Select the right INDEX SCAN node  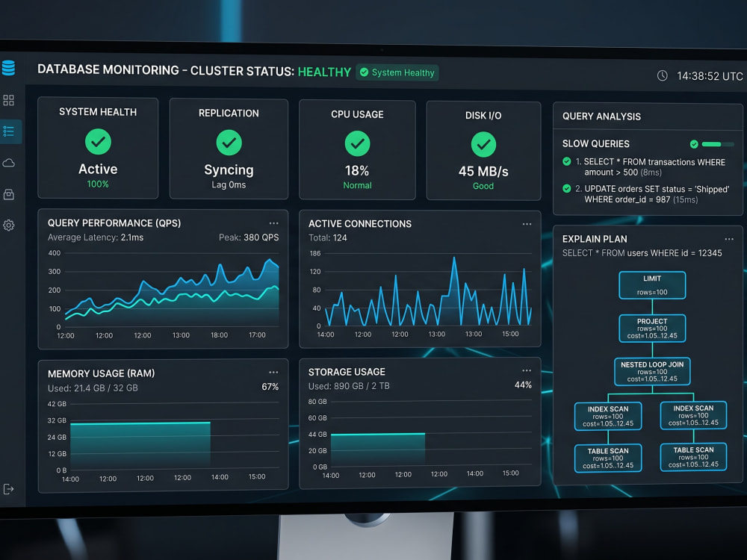693,415
